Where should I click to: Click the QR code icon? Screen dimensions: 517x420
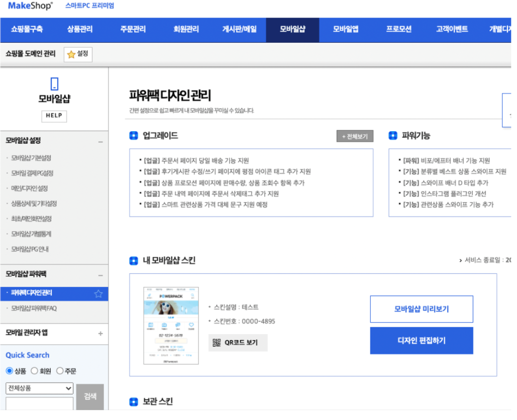pyautogui.click(x=217, y=343)
